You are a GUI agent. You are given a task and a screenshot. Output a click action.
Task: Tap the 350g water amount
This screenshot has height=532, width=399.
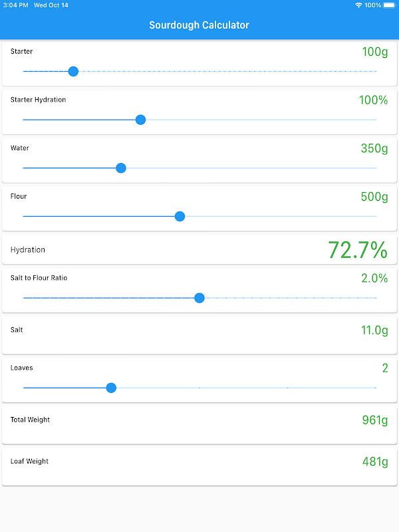[x=374, y=148]
